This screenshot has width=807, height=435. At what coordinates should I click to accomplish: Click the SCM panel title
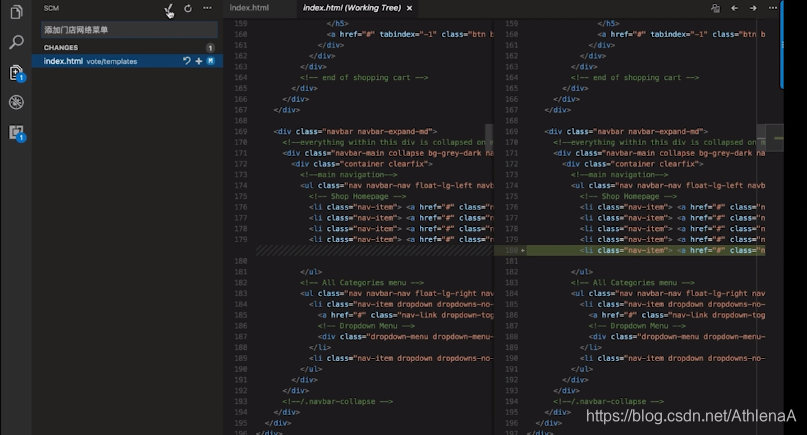(x=51, y=8)
